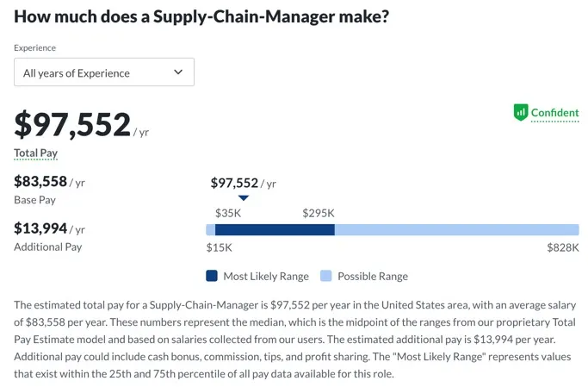Click the $828K maximum label
Screen dimensions: 588x387
click(563, 248)
